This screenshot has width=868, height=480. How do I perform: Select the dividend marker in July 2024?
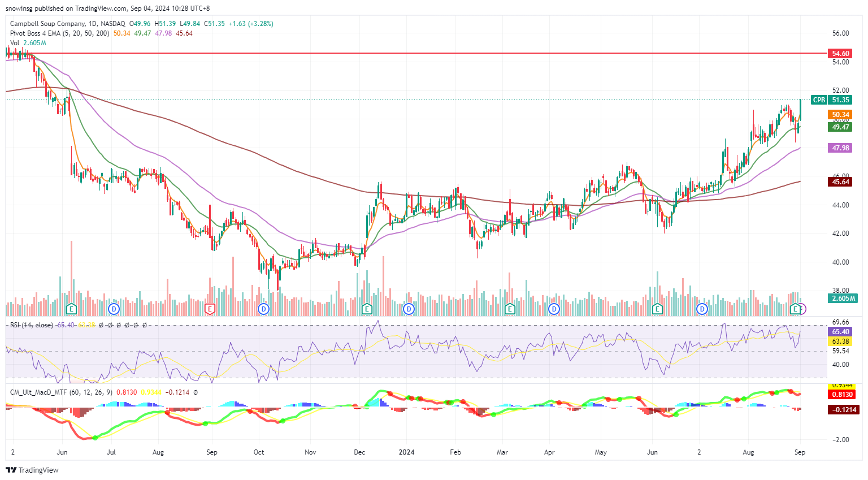coord(702,309)
